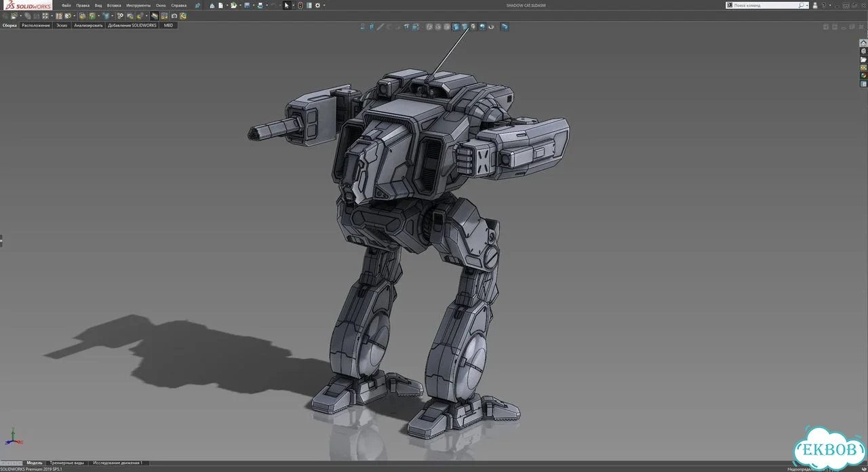
Task: Switch to the Расположение tab
Action: (x=36, y=25)
